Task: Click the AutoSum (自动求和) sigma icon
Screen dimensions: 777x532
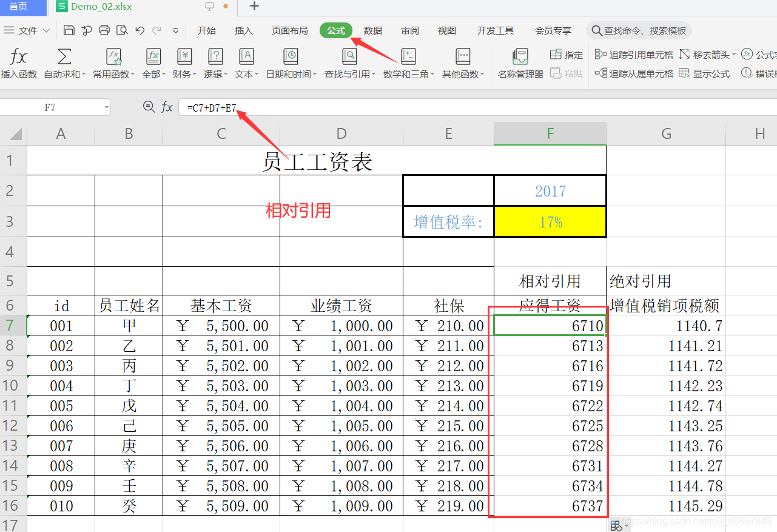Action: point(64,57)
